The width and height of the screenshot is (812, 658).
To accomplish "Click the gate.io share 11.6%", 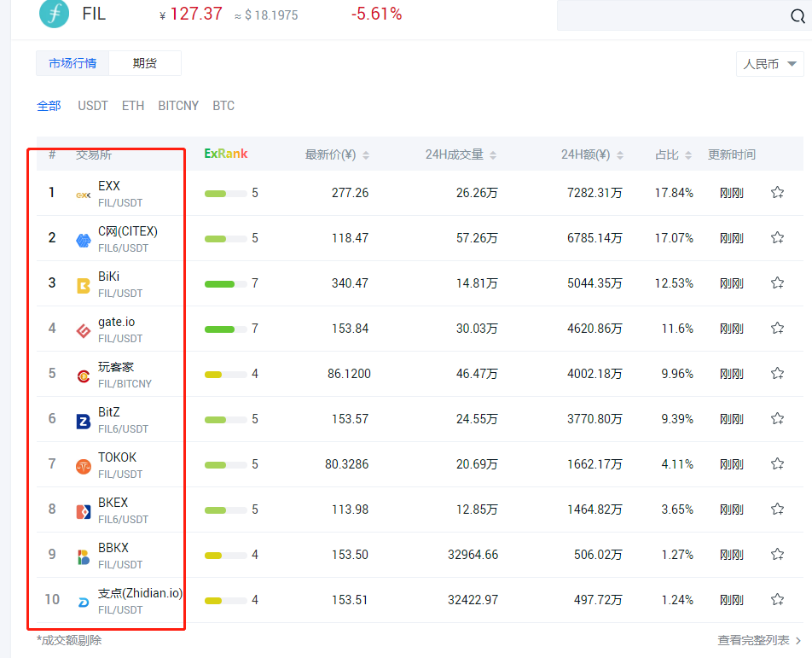I will click(x=677, y=329).
